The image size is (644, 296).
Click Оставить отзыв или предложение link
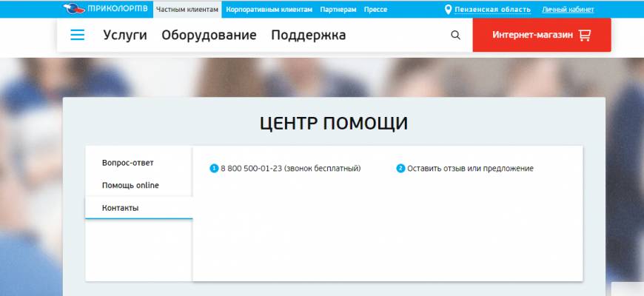470,168
